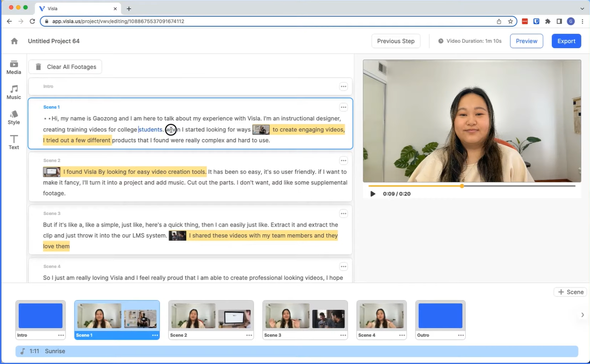
Task: Click the Preview button
Action: pos(526,41)
